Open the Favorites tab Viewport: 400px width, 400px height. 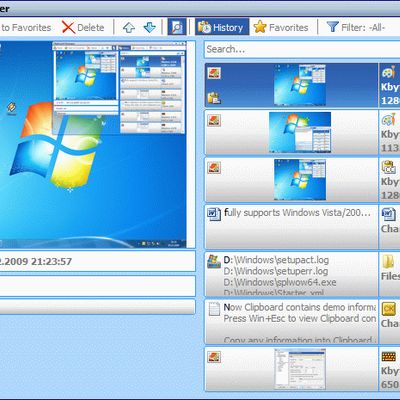click(x=281, y=27)
